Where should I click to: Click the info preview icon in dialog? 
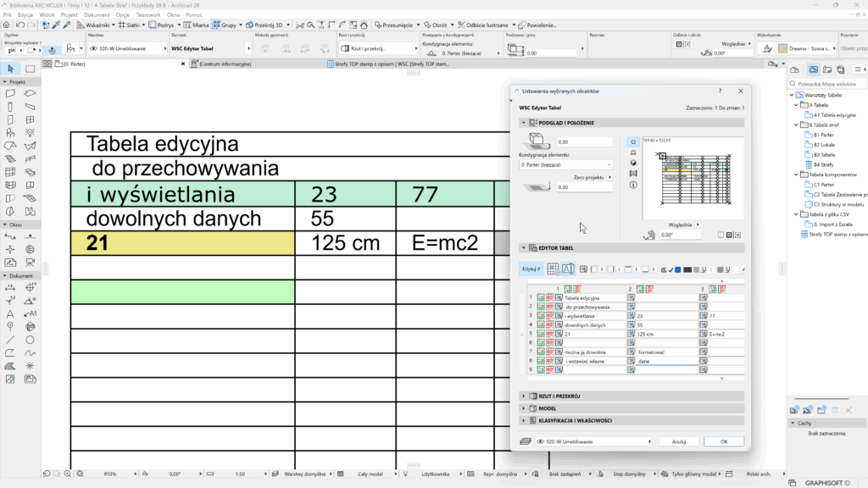[x=632, y=184]
